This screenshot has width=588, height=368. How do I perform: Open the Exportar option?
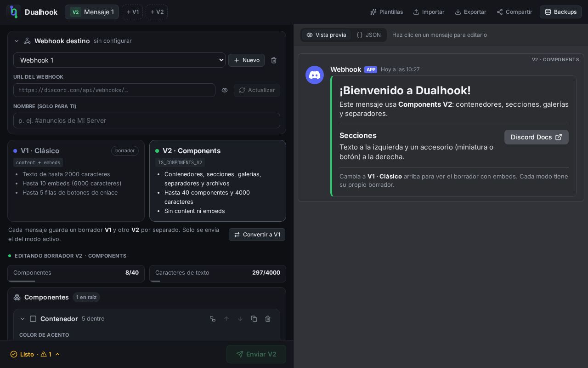470,12
